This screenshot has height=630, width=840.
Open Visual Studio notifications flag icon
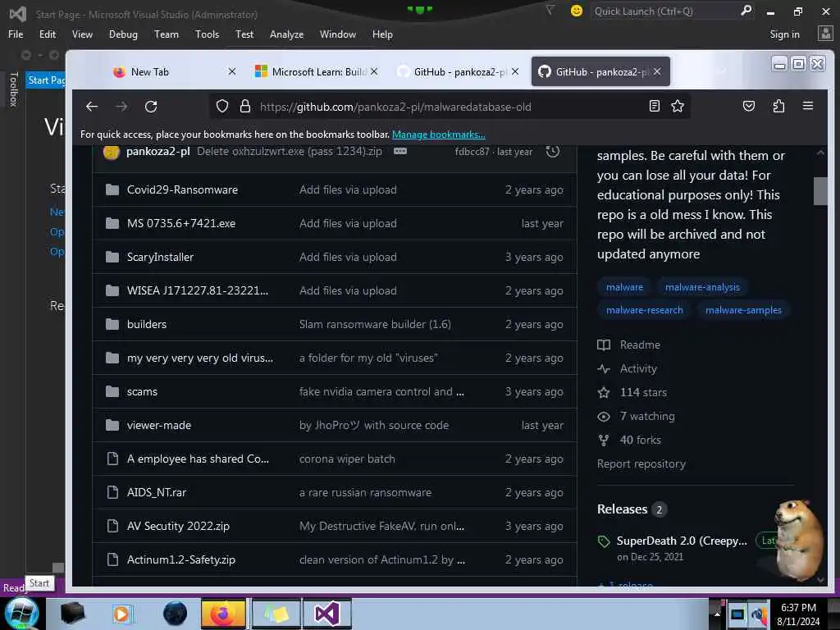coord(550,10)
